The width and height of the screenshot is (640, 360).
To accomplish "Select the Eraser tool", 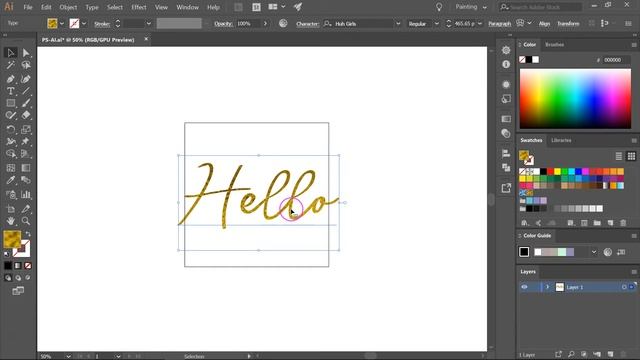I will point(26,116).
